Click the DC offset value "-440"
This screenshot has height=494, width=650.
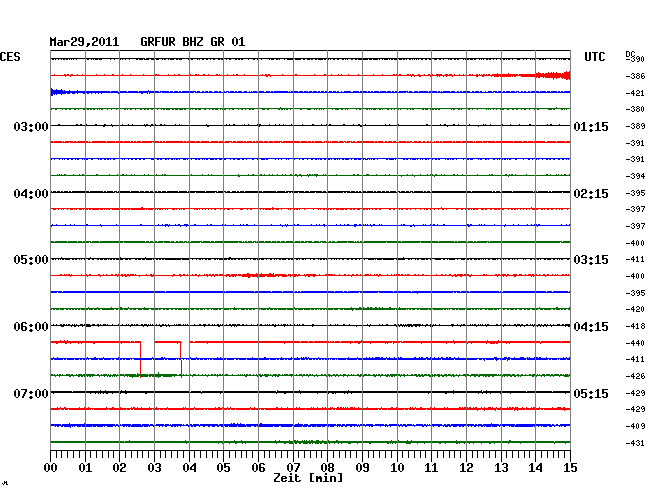[635, 343]
